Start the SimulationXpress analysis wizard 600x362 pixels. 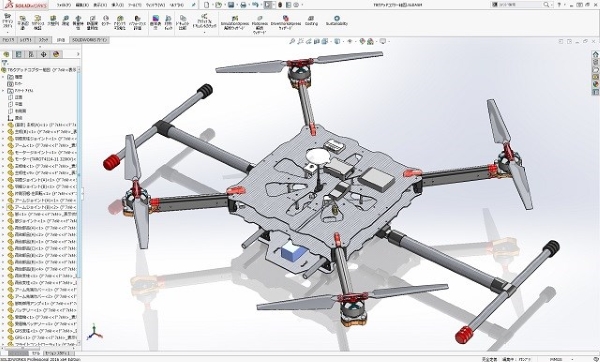click(235, 23)
